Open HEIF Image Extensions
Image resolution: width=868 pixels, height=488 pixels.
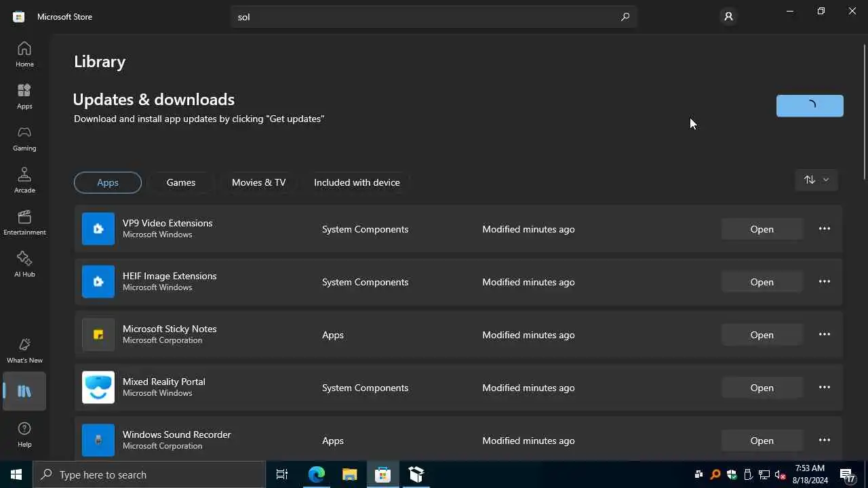tap(762, 282)
